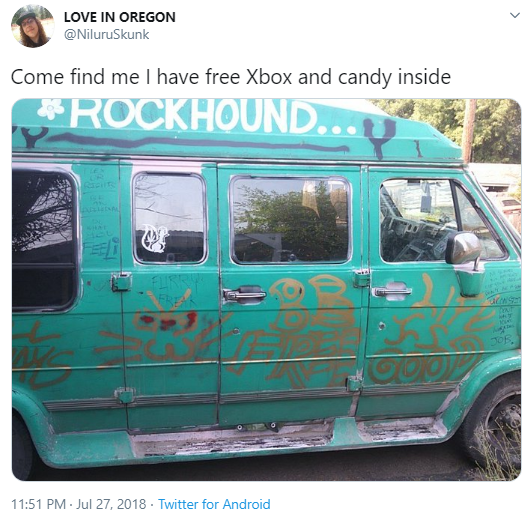Viewport: 528px width, 520px height.
Task: Click the front passenger door handle
Action: 392,290
